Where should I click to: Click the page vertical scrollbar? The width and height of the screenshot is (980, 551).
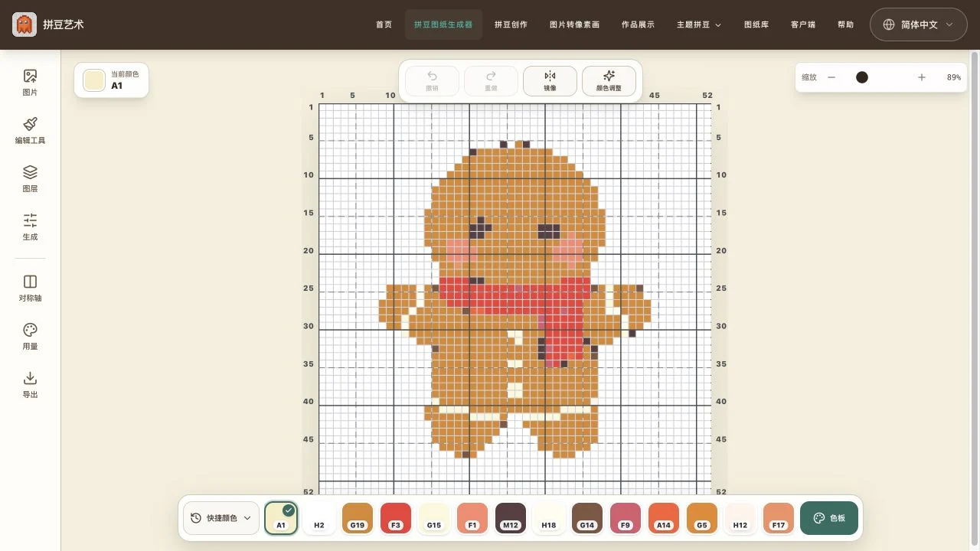click(975, 300)
